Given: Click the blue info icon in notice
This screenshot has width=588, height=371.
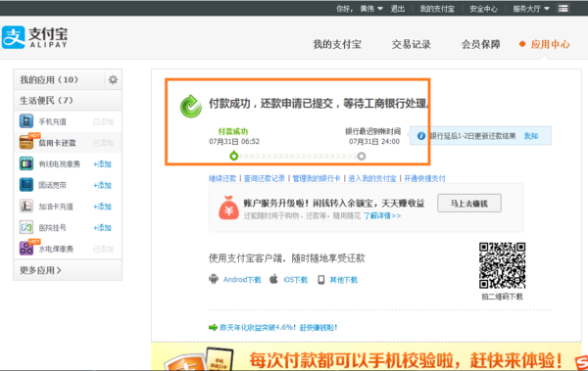Looking at the screenshot, I should coord(421,136).
